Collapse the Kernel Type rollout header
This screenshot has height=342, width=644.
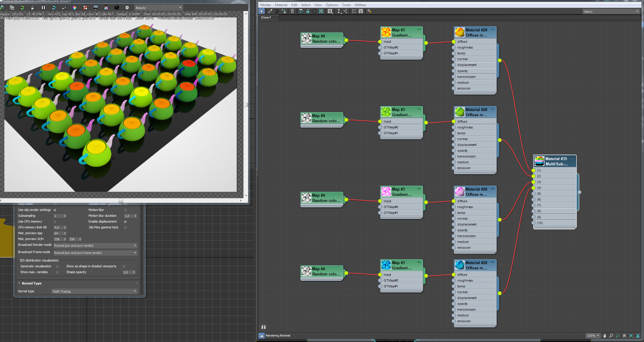pos(32,283)
